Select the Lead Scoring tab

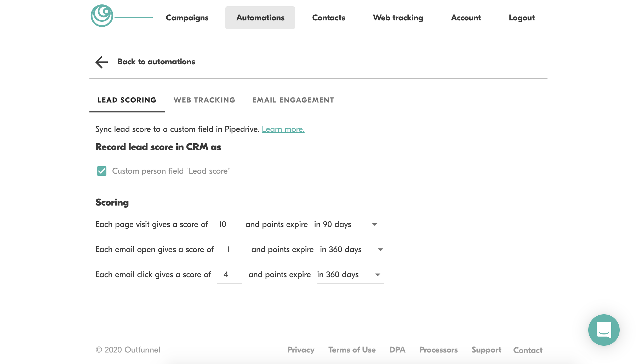(127, 100)
